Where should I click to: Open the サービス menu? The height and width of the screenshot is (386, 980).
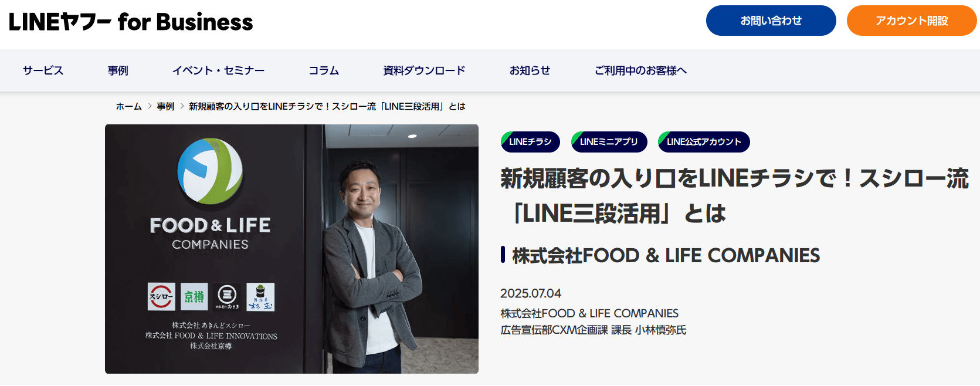pos(43,70)
